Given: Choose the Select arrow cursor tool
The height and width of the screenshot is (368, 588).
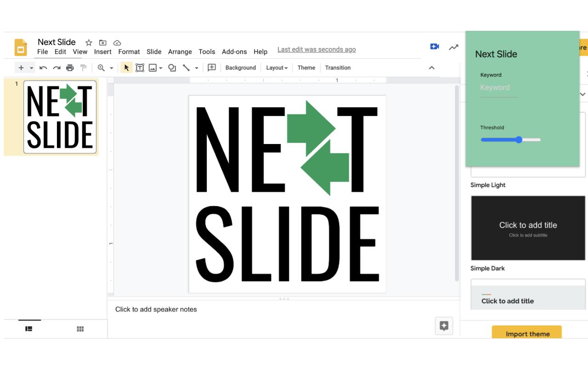Looking at the screenshot, I should [x=126, y=68].
